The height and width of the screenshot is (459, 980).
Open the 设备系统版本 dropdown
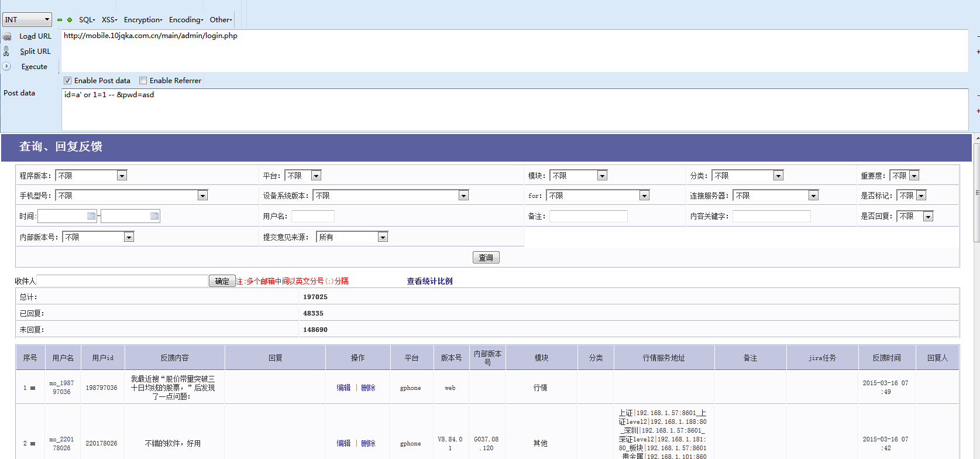click(391, 196)
